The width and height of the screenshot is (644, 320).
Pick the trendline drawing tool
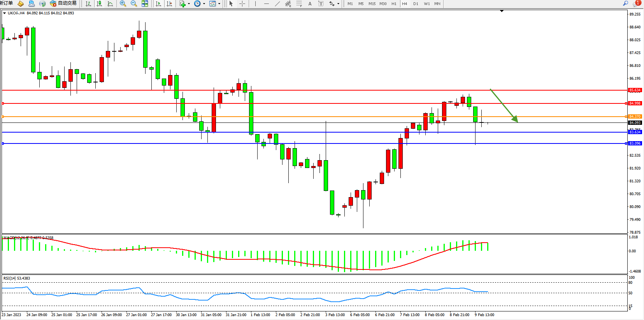click(x=277, y=4)
